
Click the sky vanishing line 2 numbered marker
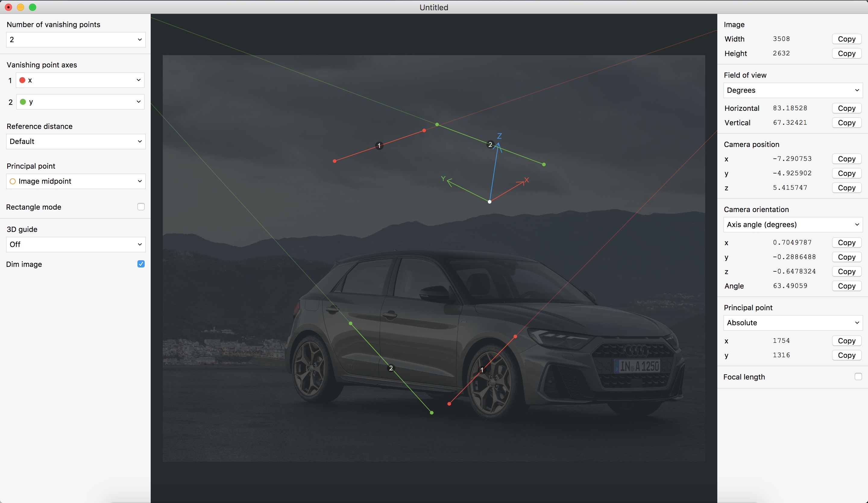490,145
